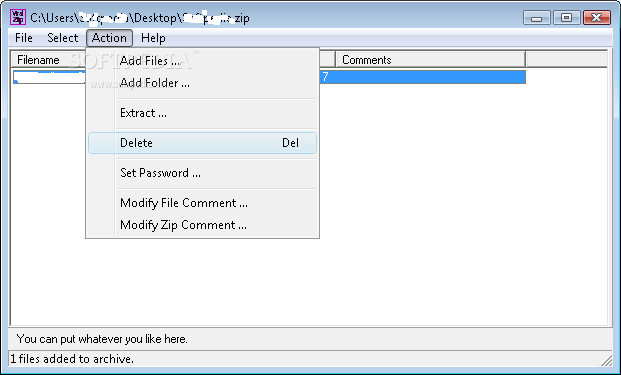
Task: Minimize the ViralZip window
Action: click(537, 18)
